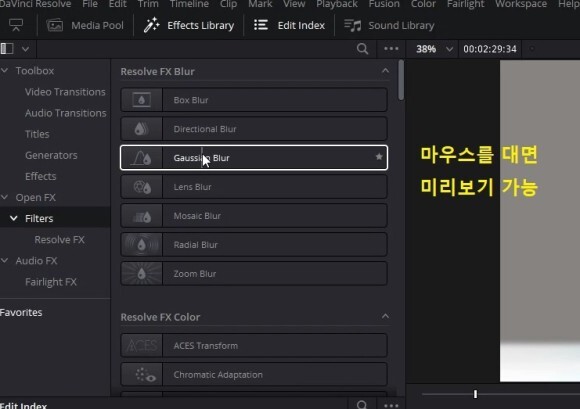Collapse the Toolbox tree node

pos(5,70)
